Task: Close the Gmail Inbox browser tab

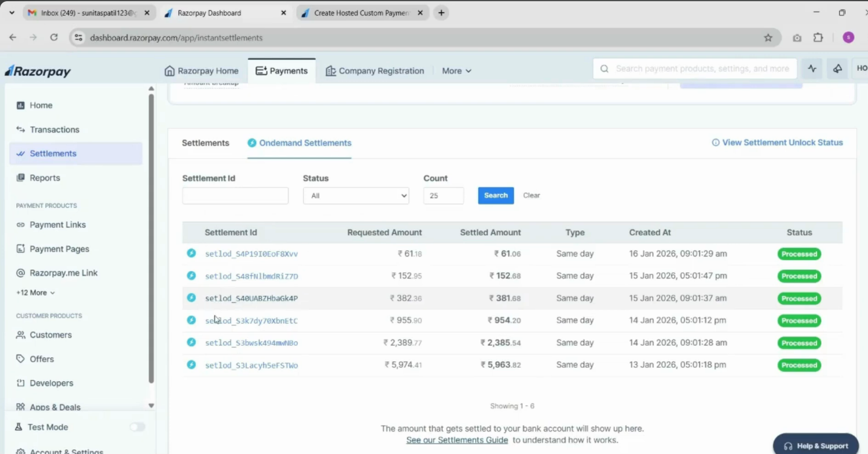Action: coord(147,13)
